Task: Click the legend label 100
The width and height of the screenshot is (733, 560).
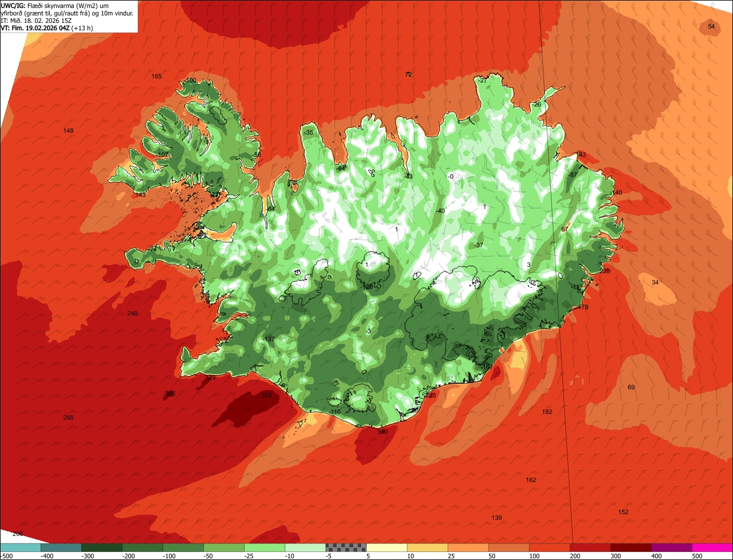Action: 534,556
